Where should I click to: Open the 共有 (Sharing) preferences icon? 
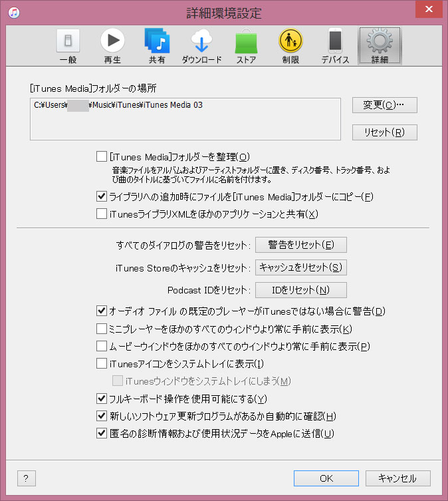[157, 47]
